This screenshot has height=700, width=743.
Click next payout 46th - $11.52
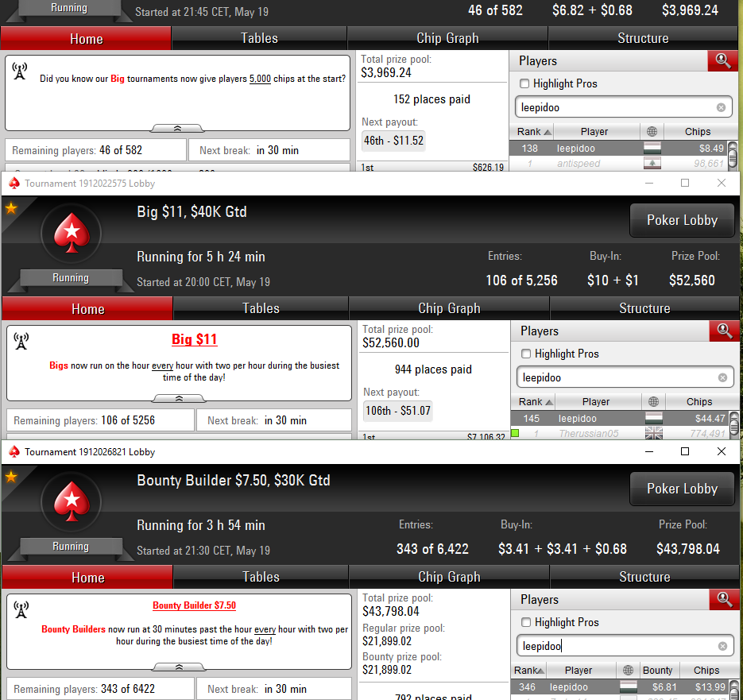[x=393, y=141]
